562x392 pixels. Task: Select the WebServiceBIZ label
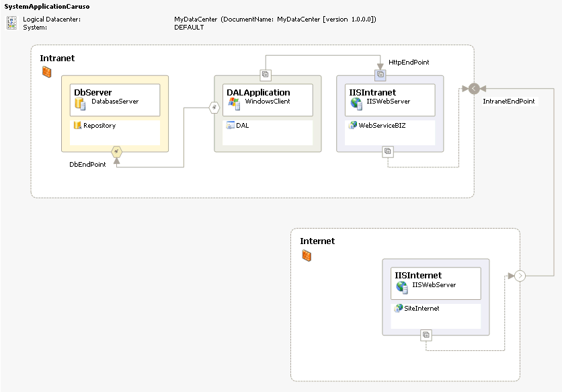tap(382, 126)
